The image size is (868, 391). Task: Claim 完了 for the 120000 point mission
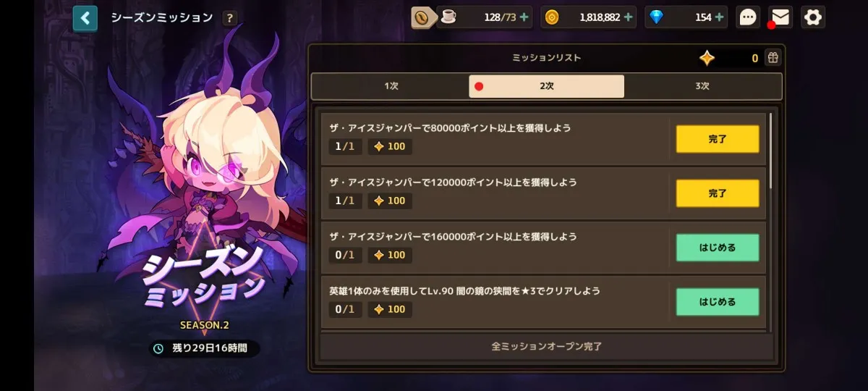(x=718, y=193)
